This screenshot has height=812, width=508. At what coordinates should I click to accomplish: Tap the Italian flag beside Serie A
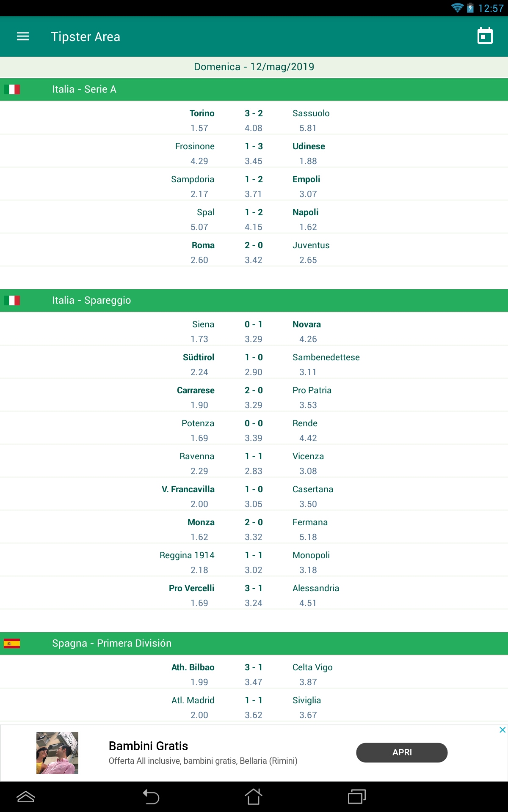pyautogui.click(x=12, y=89)
